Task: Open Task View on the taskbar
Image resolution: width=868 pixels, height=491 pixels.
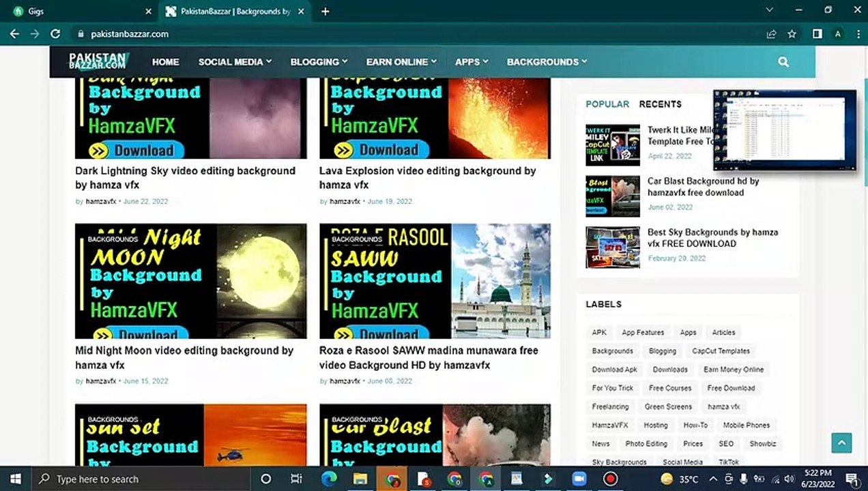Action: (296, 479)
